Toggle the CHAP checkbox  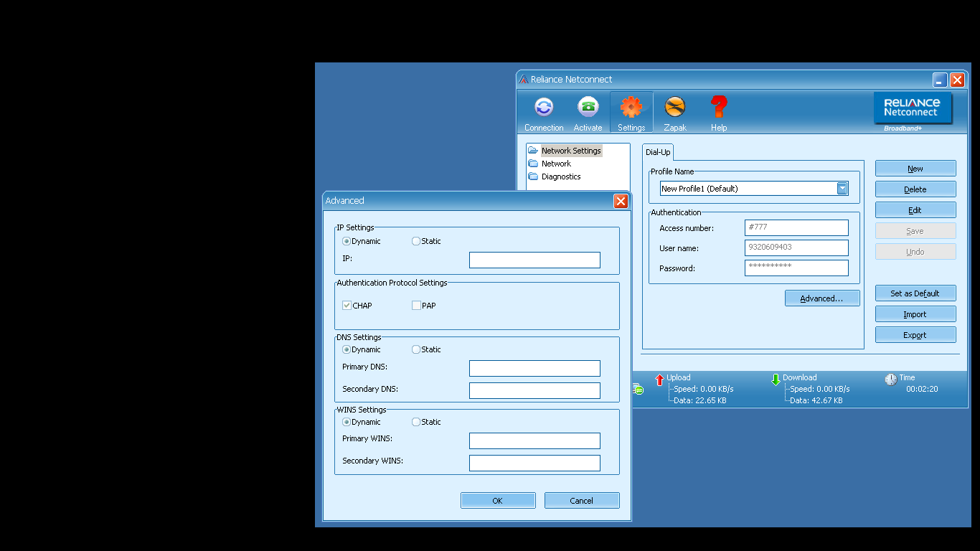click(347, 306)
